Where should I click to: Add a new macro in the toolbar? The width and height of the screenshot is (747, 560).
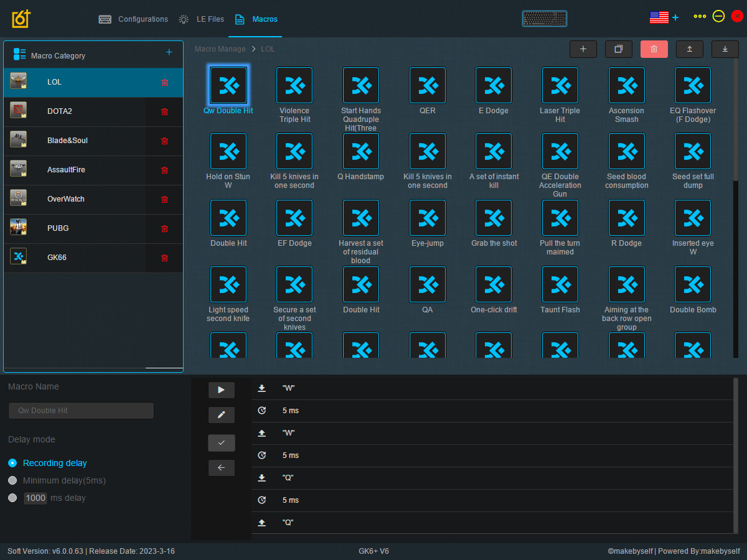(583, 49)
